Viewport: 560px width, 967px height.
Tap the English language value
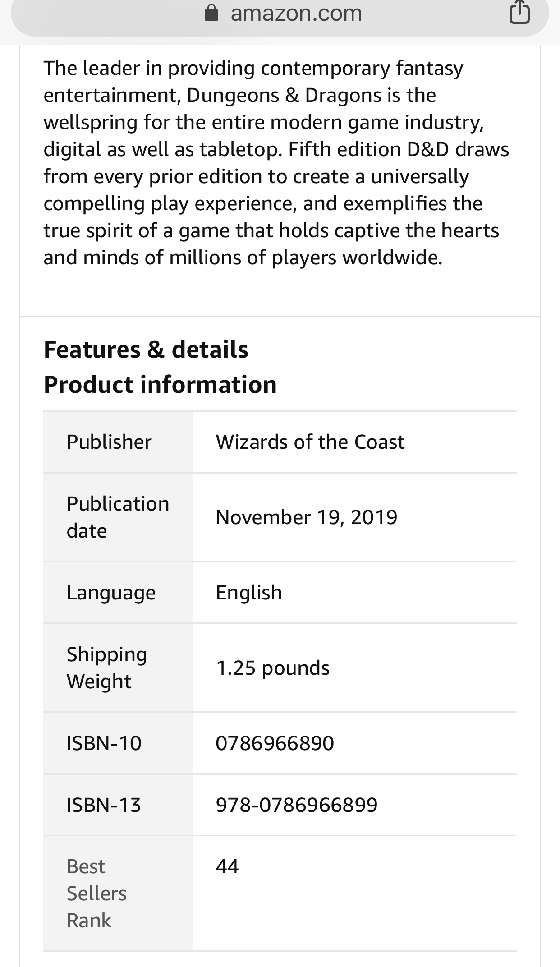coord(249,593)
